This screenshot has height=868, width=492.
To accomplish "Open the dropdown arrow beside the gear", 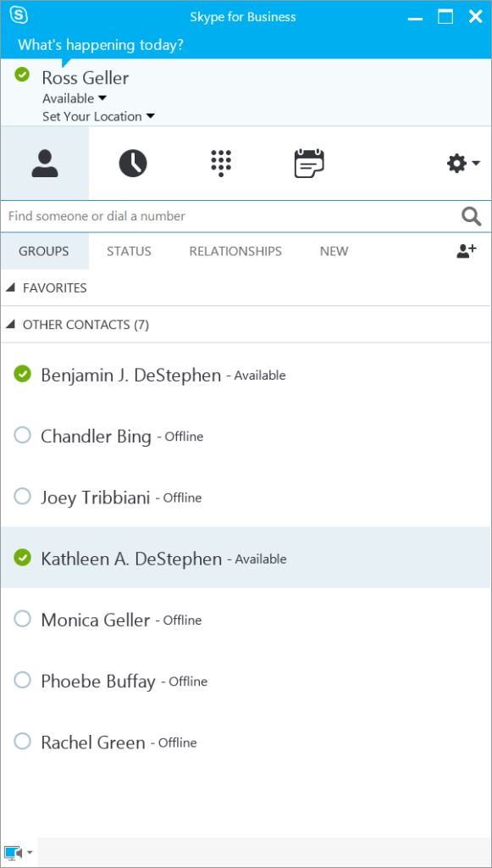I will click(x=476, y=164).
